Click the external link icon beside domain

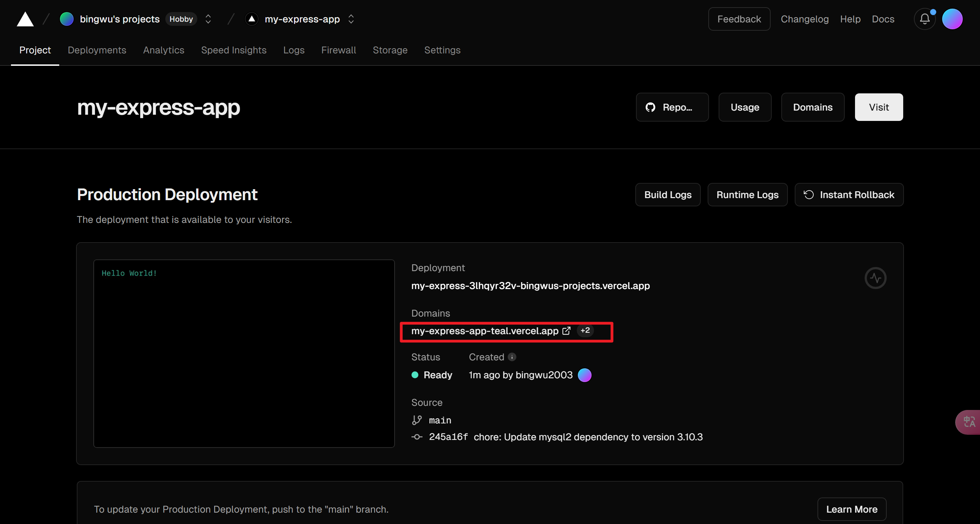(566, 331)
